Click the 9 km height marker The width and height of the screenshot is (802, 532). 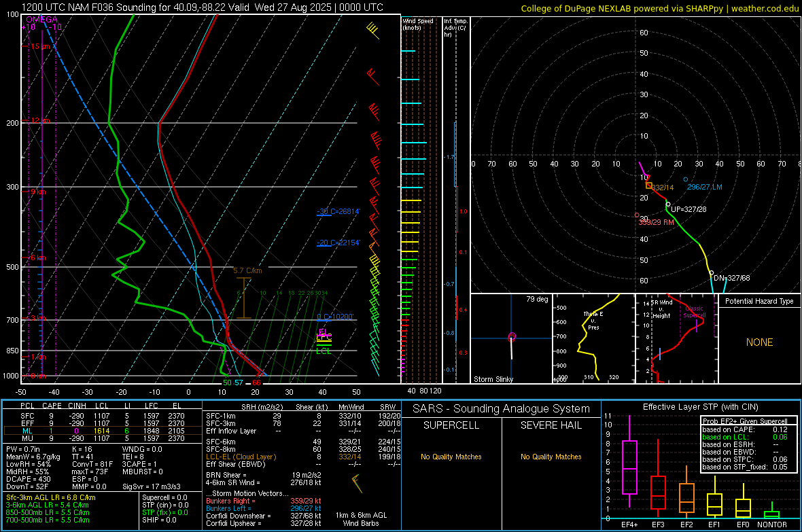[38, 192]
